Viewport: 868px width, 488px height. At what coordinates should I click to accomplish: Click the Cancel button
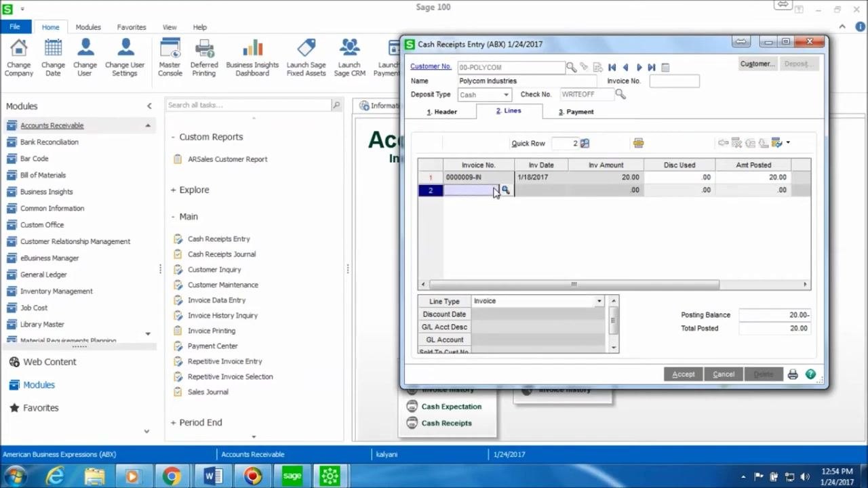724,374
